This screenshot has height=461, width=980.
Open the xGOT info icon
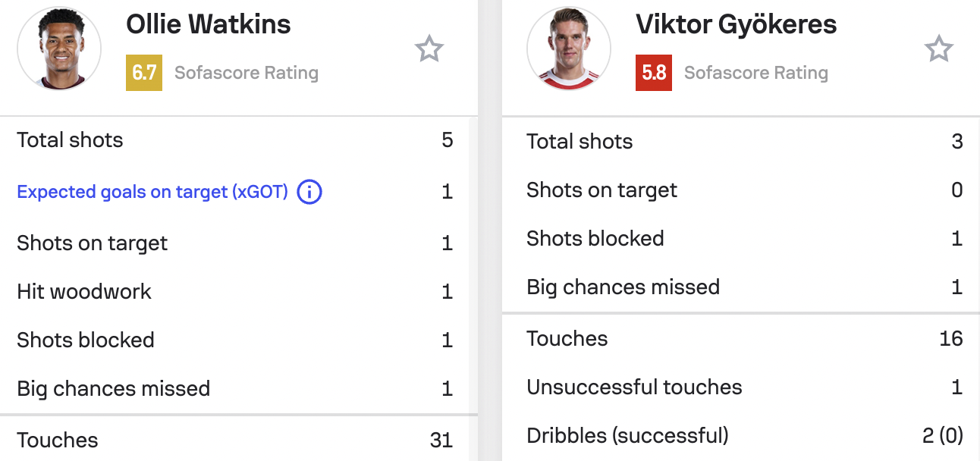point(309,192)
